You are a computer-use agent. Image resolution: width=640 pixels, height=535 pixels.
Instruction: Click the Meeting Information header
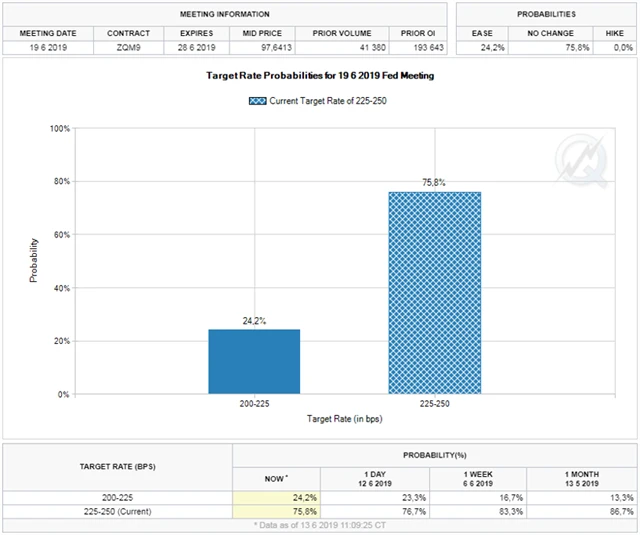(224, 15)
